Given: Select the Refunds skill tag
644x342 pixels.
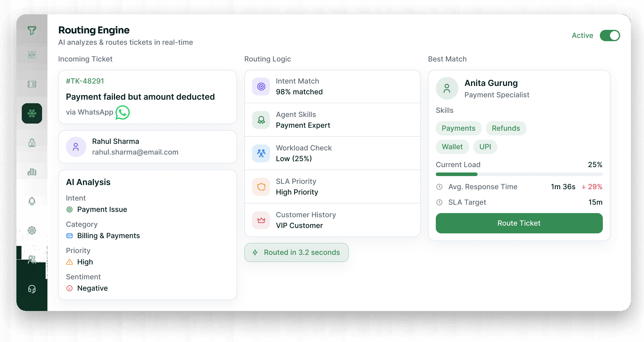Looking at the screenshot, I should (x=506, y=128).
